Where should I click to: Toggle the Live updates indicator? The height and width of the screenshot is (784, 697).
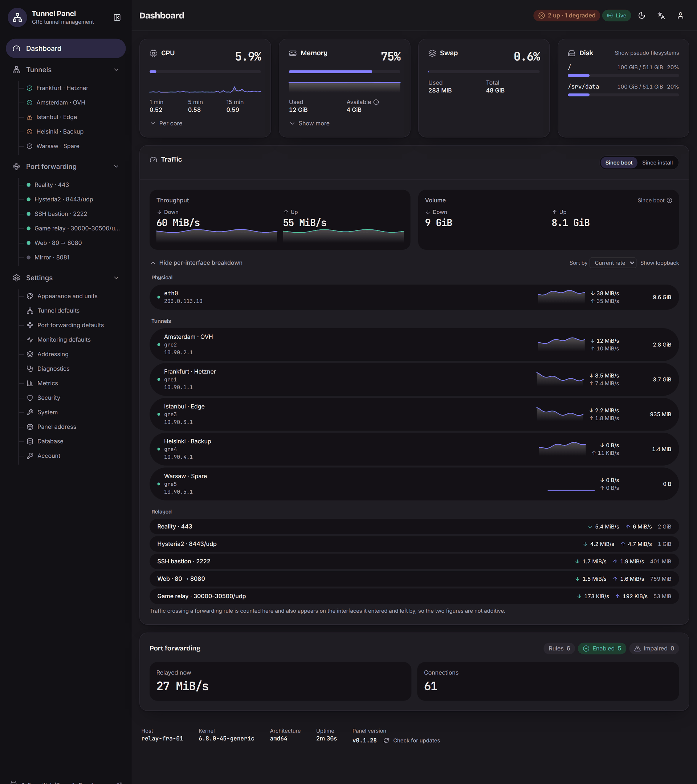[616, 15]
